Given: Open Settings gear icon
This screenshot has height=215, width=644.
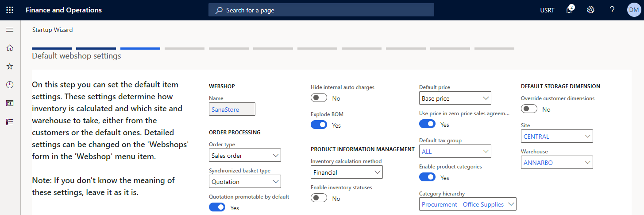Looking at the screenshot, I should pos(590,10).
